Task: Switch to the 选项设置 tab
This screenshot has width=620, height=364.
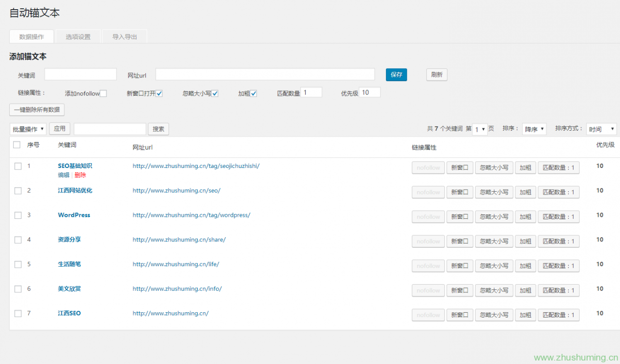Action: [x=78, y=37]
